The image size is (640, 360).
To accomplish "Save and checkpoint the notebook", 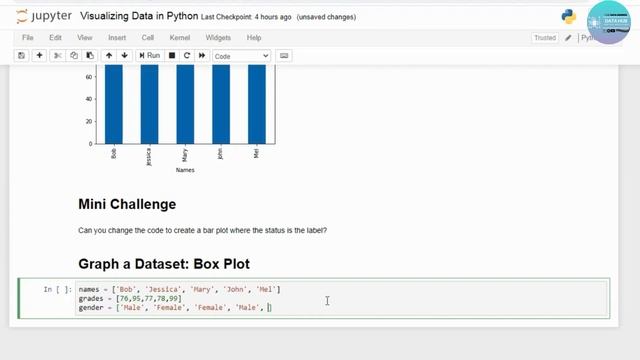I will point(21,56).
